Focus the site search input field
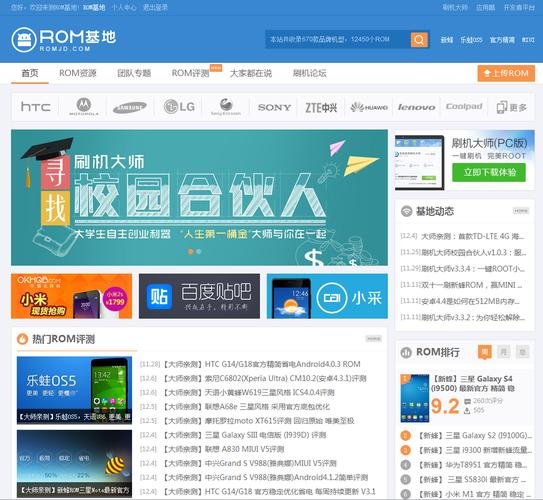The width and height of the screenshot is (543, 500). pyautogui.click(x=338, y=39)
